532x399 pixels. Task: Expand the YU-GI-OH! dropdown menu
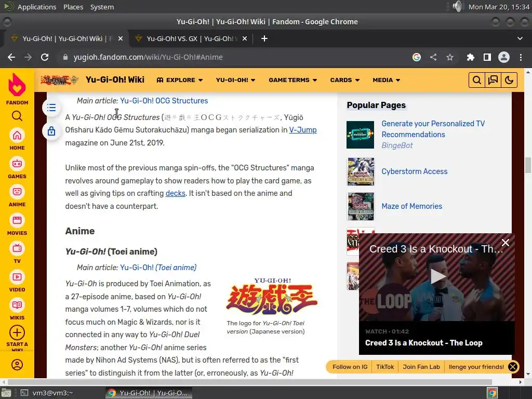click(235, 80)
